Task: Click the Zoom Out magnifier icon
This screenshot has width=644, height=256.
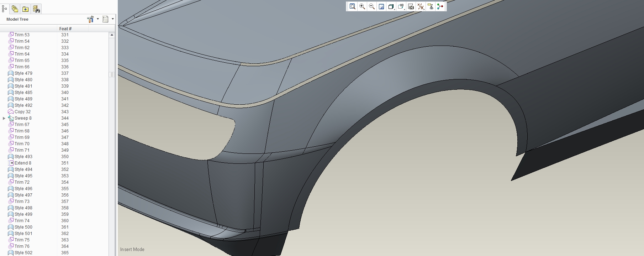Action: (x=372, y=6)
